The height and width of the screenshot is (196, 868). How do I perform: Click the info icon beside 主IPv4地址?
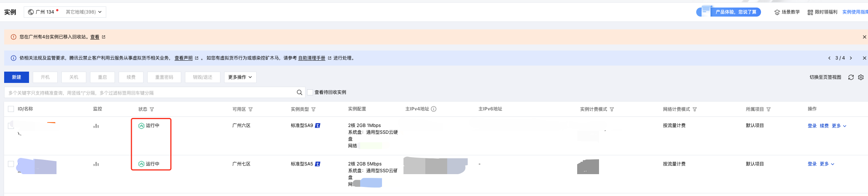coord(434,109)
